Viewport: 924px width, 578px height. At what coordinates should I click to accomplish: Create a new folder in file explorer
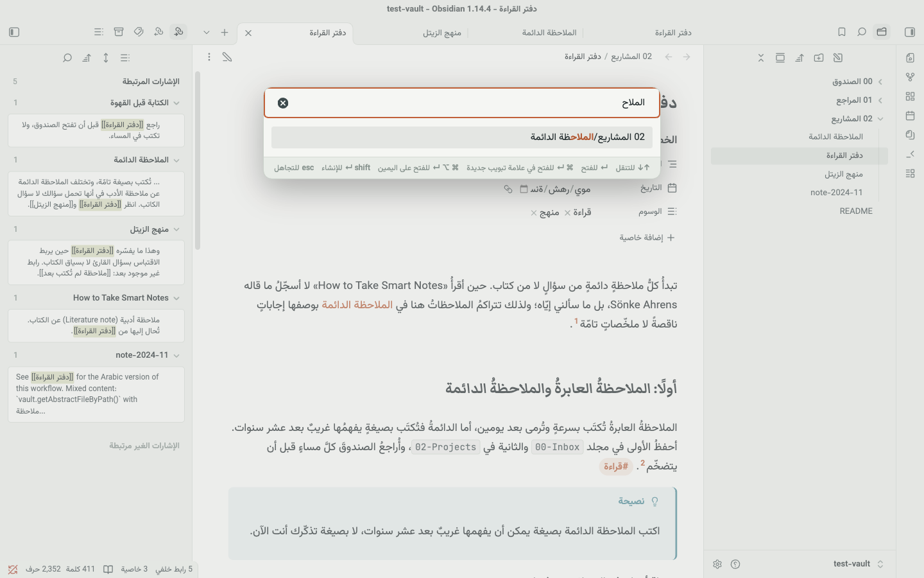tap(819, 58)
